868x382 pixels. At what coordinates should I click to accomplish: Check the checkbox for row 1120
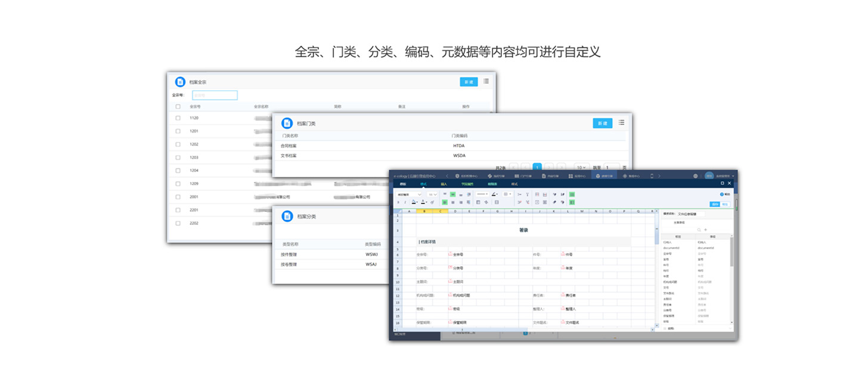178,118
